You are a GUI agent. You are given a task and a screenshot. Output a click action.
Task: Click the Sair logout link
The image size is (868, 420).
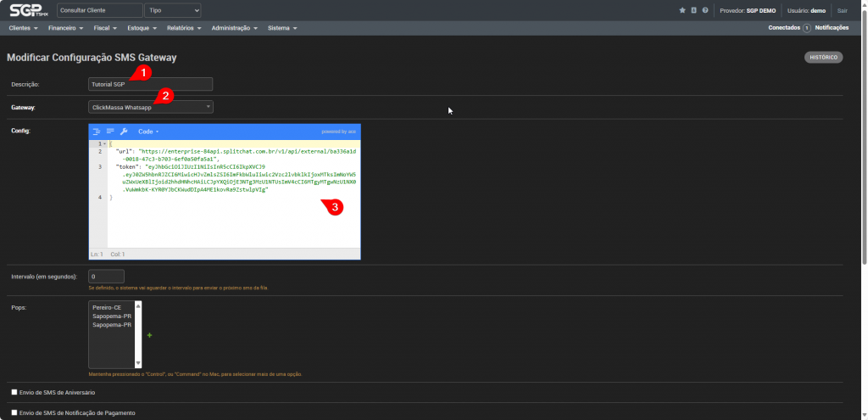(842, 10)
